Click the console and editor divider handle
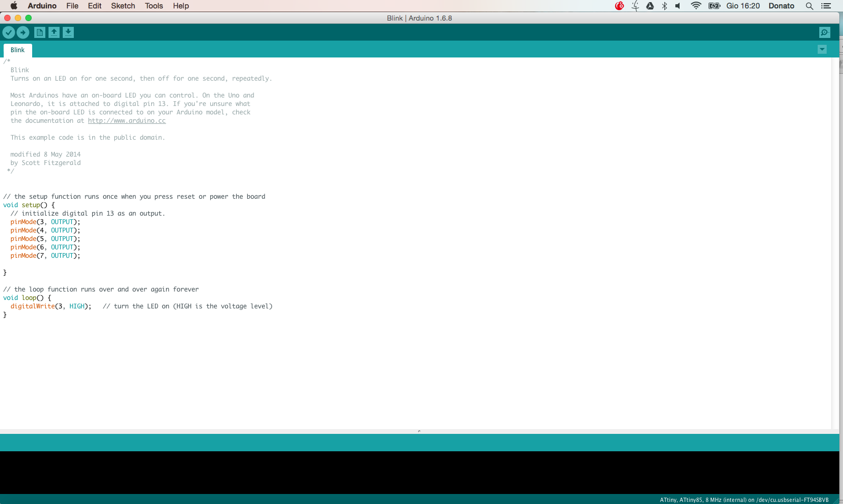843x504 pixels. (x=419, y=431)
